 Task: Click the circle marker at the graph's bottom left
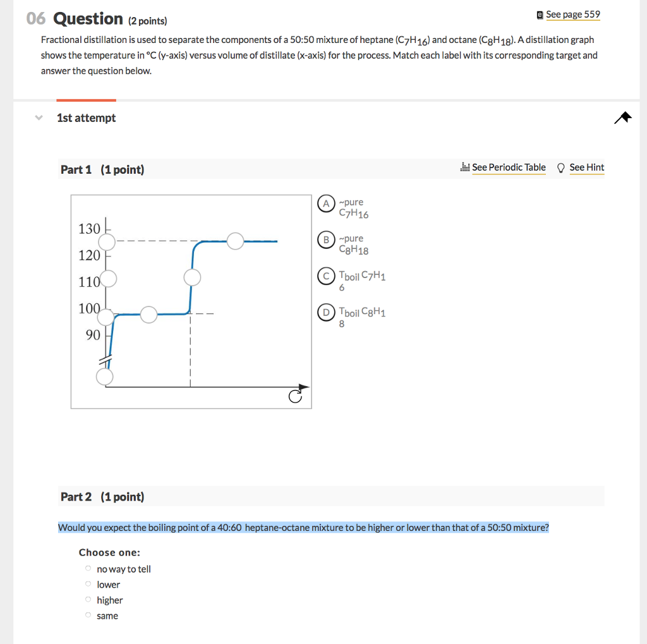pos(104,377)
